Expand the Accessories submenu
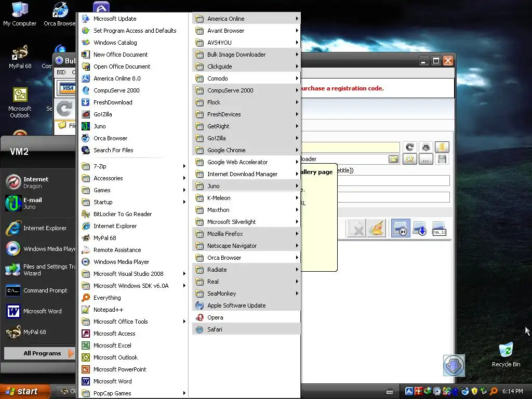Screen dimensions: 532x399 133,178
